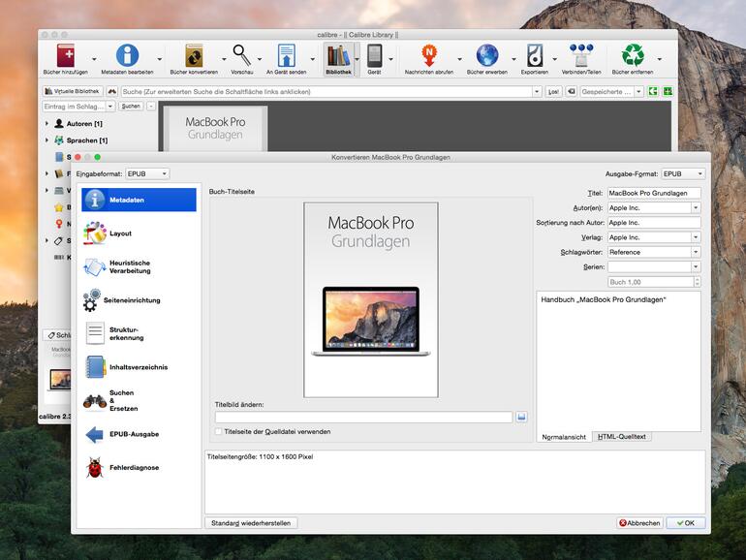Open the Eingabeformat EPUB dropdown
746x560 pixels.
(x=148, y=173)
